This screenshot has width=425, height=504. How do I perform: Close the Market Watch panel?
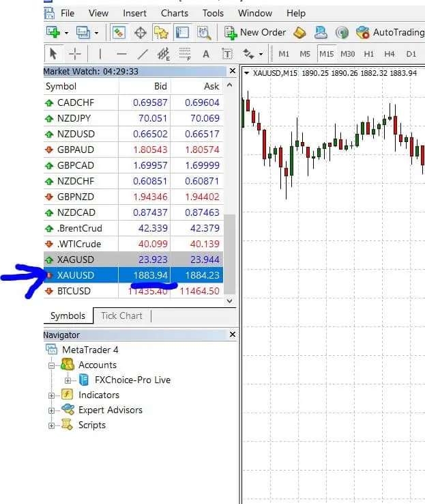233,71
